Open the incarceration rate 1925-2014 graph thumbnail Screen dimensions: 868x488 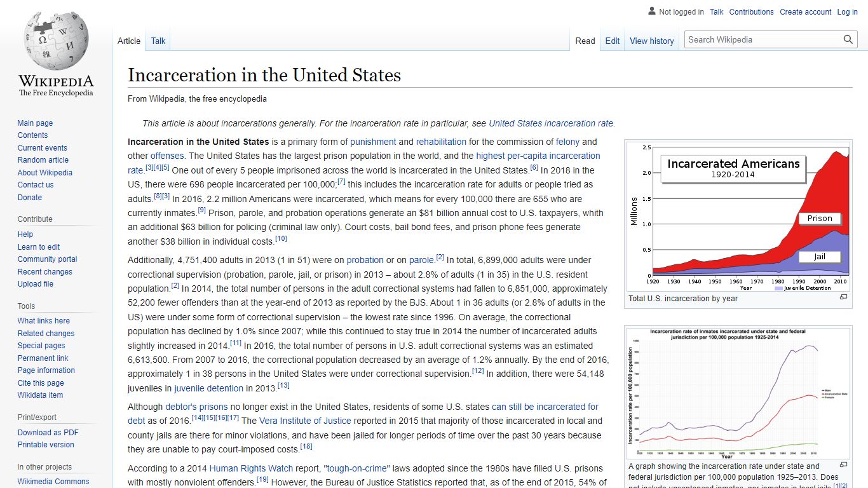click(x=738, y=393)
